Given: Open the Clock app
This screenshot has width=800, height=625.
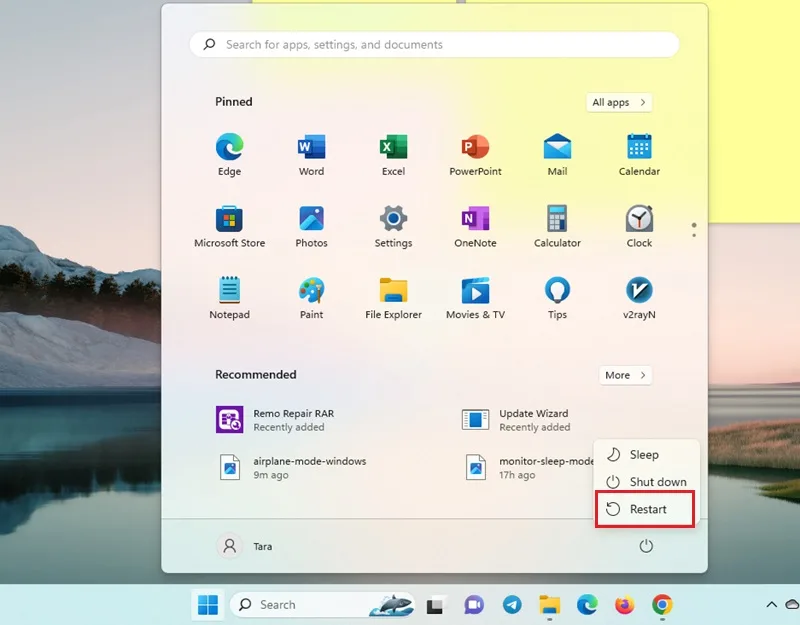Looking at the screenshot, I should click(x=639, y=227).
